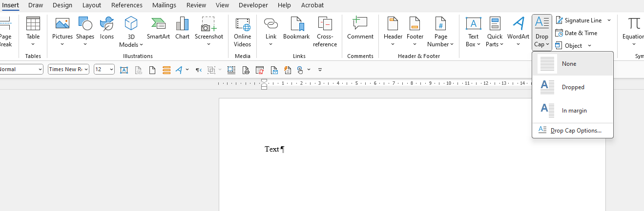
Task: Select None in Drop Cap menu
Action: pos(573,64)
